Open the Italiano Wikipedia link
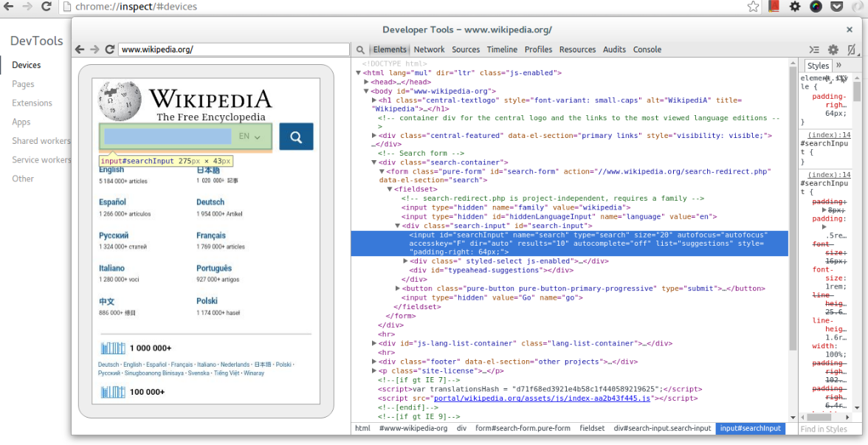 click(112, 268)
